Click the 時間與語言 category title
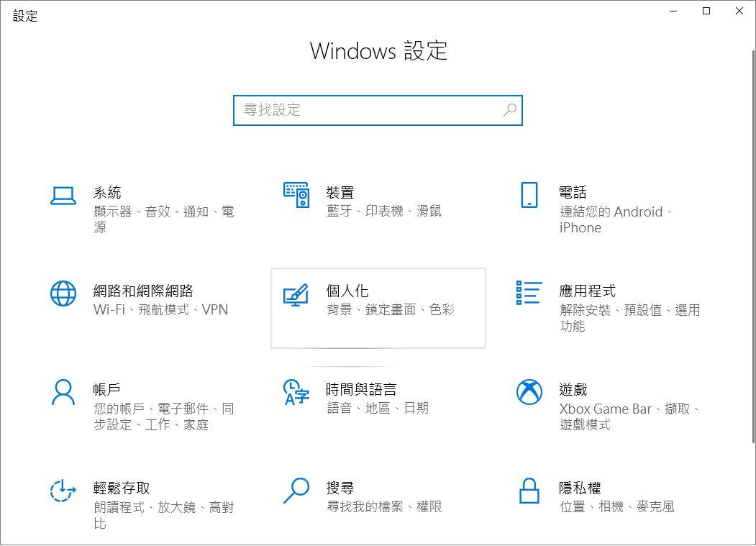 tap(361, 389)
